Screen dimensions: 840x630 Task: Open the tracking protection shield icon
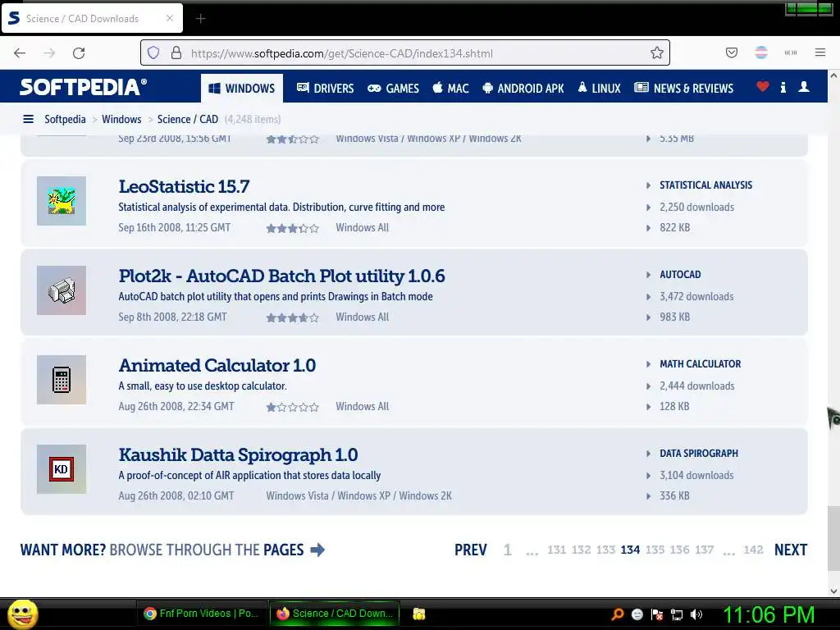[153, 52]
